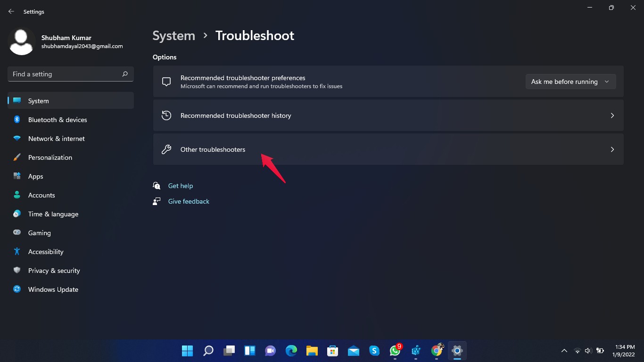Select Personalization in the sidebar

(71, 157)
